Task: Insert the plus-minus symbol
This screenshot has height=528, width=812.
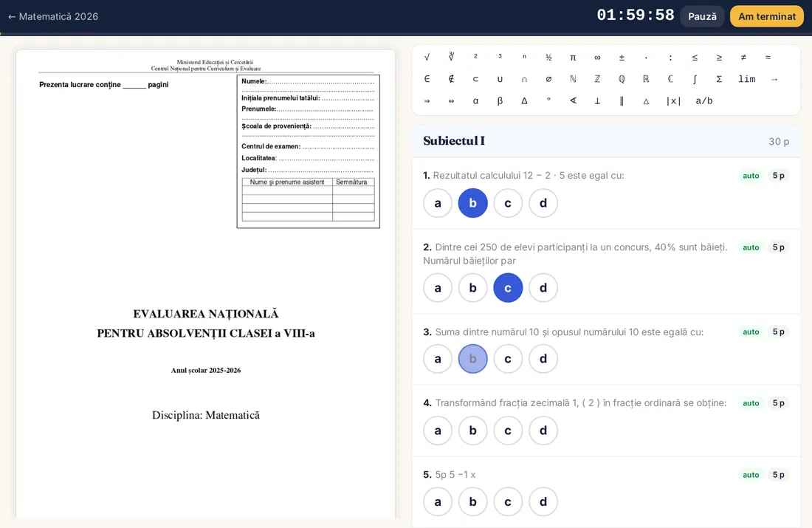Action: pyautogui.click(x=622, y=57)
